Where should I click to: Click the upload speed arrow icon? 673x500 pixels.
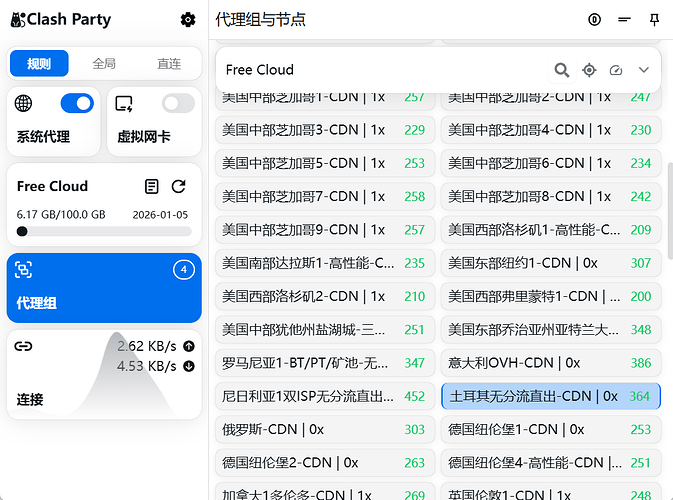(x=189, y=346)
